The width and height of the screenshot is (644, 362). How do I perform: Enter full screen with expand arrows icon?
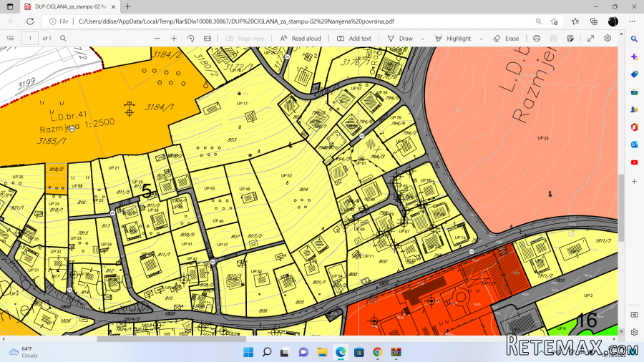pyautogui.click(x=590, y=38)
